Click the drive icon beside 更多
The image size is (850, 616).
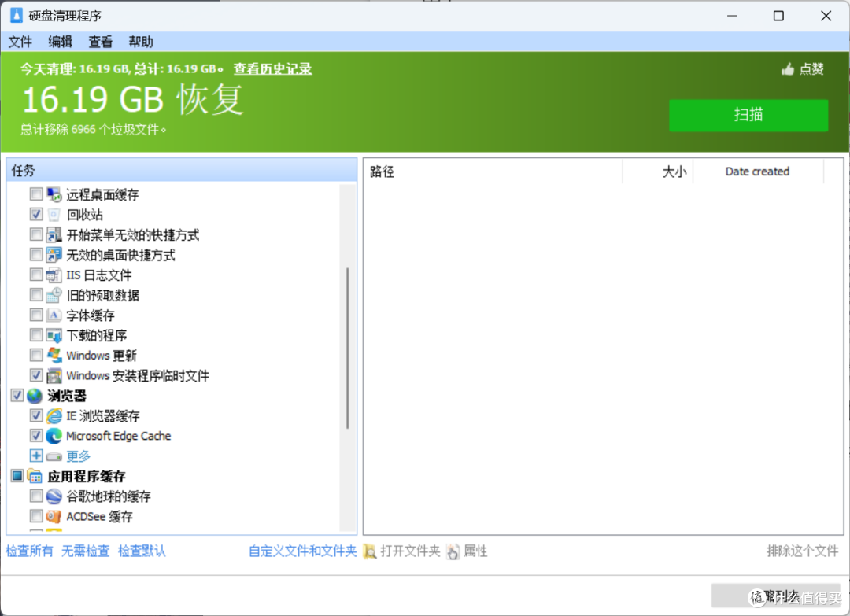point(54,456)
